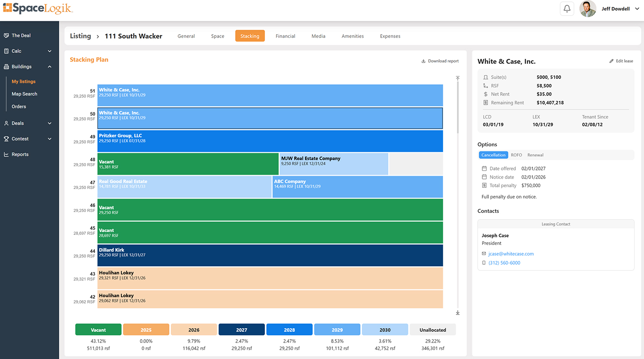
Task: Click the notification bell icon
Action: 567,9
